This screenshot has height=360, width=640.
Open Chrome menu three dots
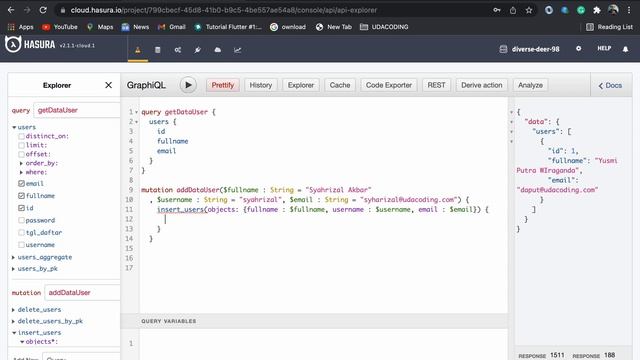629,10
